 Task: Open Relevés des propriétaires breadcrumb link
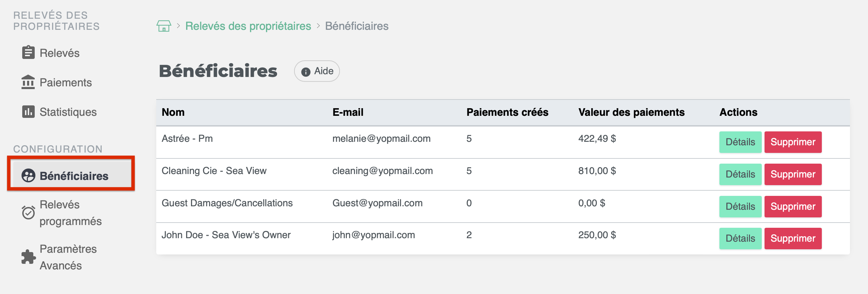(248, 26)
